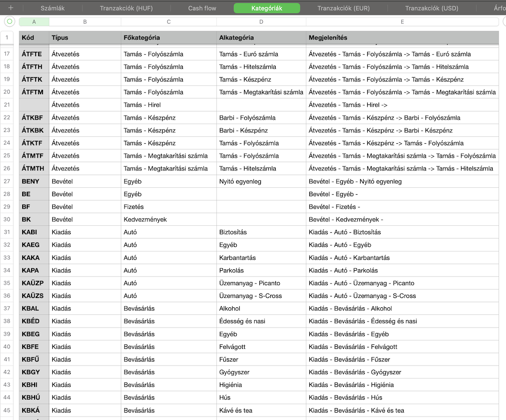Go to the Cash flow sheet tab
506x420 pixels.
pyautogui.click(x=202, y=8)
